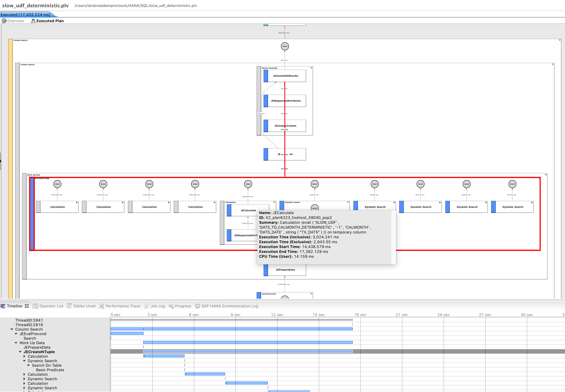Click the Timeline tab icon
The width and height of the screenshot is (565, 392).
pos(3,306)
